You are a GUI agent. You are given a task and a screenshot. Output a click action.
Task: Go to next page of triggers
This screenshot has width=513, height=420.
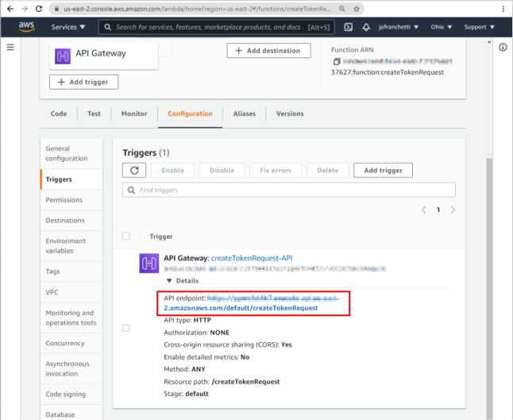(453, 210)
